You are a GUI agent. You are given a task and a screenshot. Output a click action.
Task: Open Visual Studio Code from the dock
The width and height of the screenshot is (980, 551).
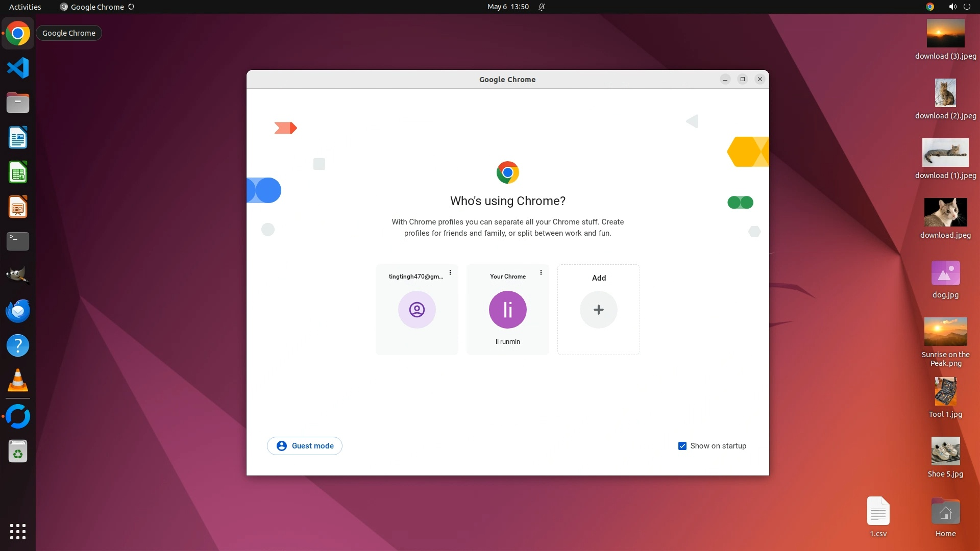click(18, 68)
